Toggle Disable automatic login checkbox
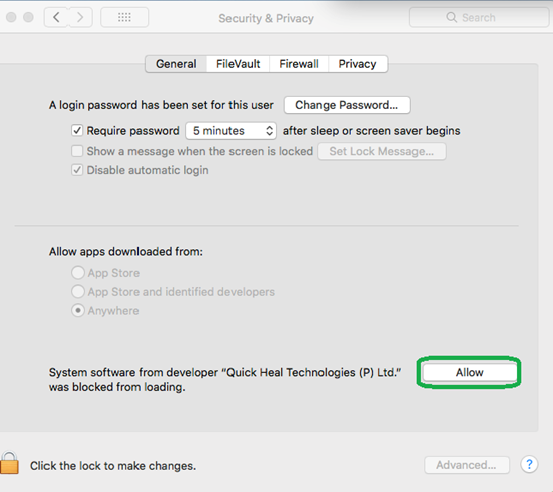The height and width of the screenshot is (492, 553). [77, 170]
